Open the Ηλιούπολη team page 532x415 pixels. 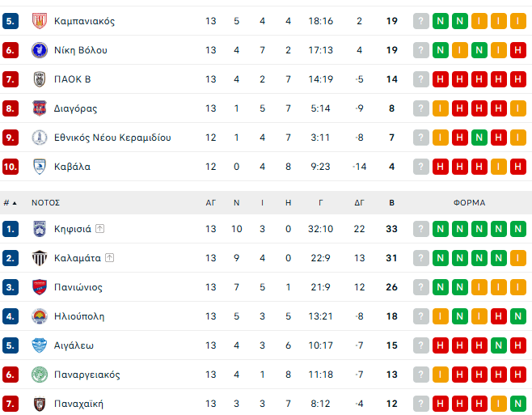tap(78, 316)
